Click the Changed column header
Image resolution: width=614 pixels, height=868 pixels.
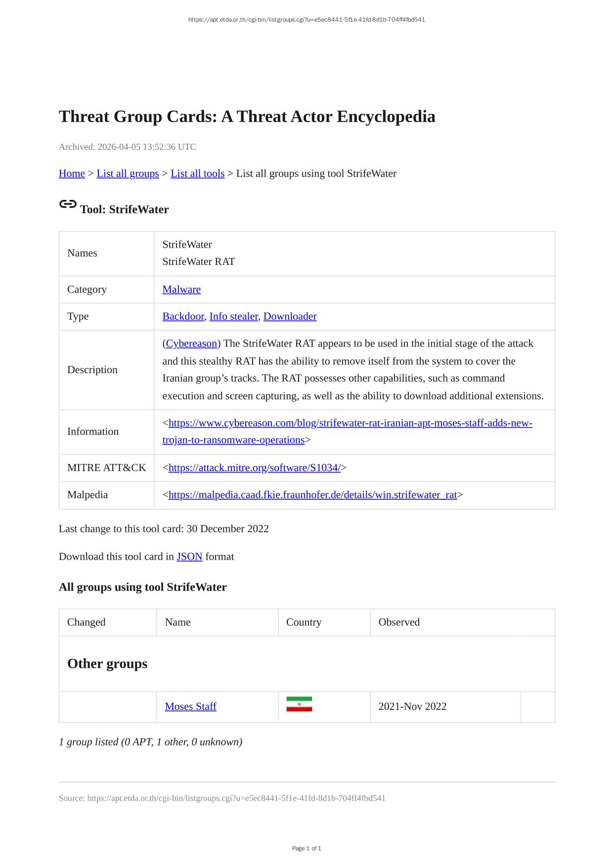tap(87, 622)
